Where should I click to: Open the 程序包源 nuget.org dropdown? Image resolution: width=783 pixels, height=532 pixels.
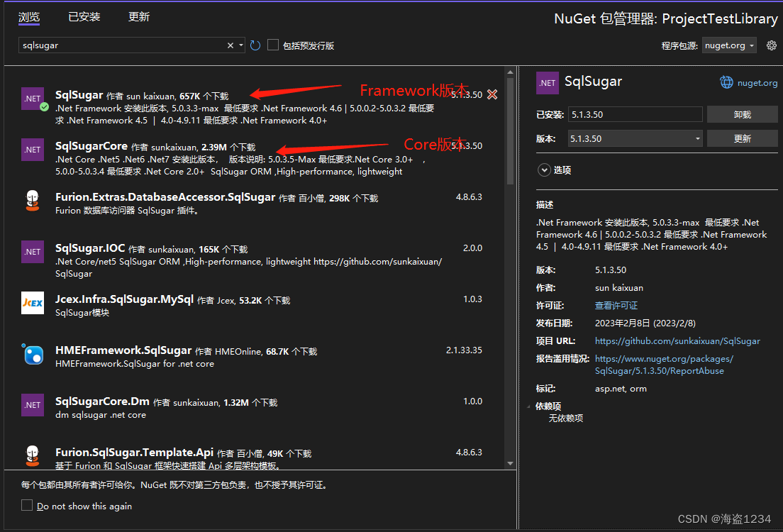(x=729, y=45)
